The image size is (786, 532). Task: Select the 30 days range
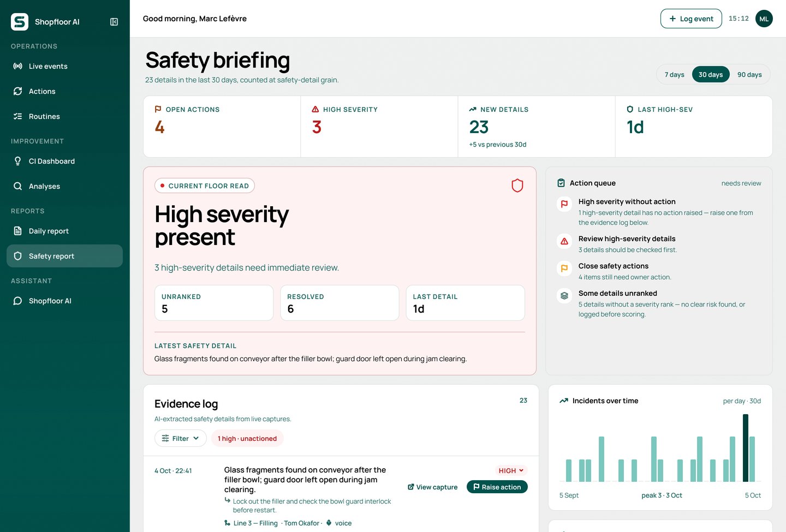(x=711, y=75)
